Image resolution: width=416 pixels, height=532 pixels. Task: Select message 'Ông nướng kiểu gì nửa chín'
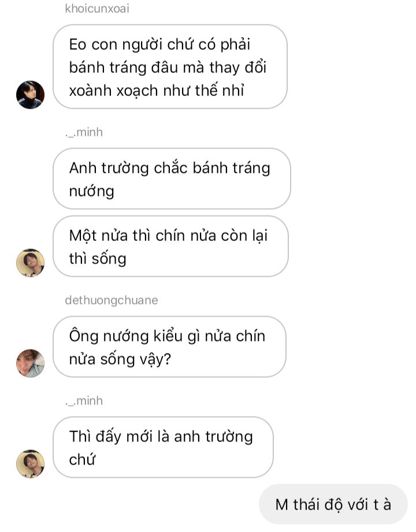point(169,347)
